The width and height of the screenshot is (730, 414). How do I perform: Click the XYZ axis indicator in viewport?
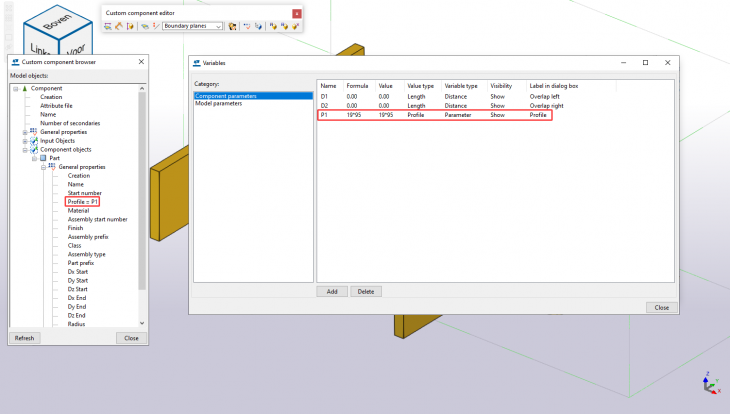click(x=707, y=385)
